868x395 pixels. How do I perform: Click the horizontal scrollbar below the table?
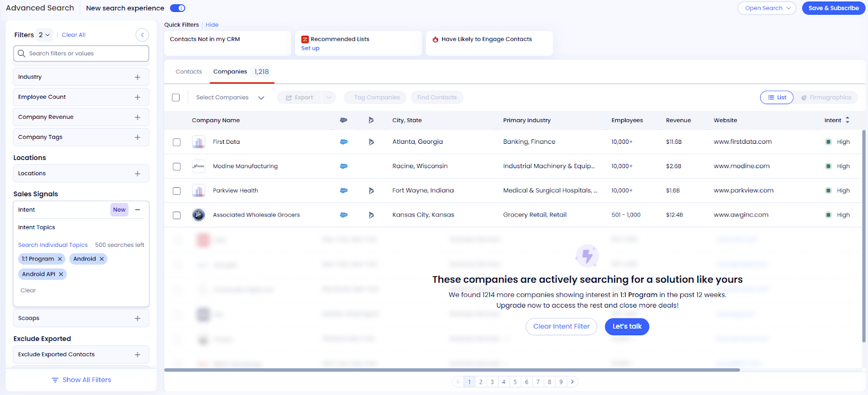(x=452, y=370)
